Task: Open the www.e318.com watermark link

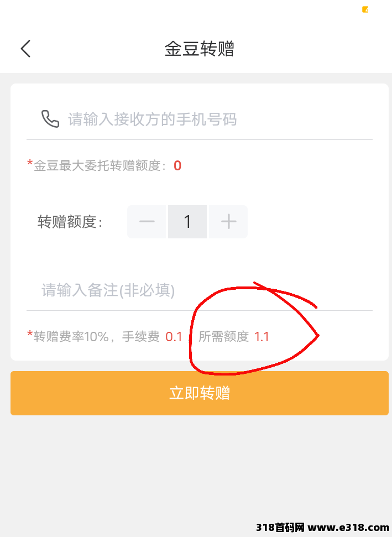Action: click(348, 527)
